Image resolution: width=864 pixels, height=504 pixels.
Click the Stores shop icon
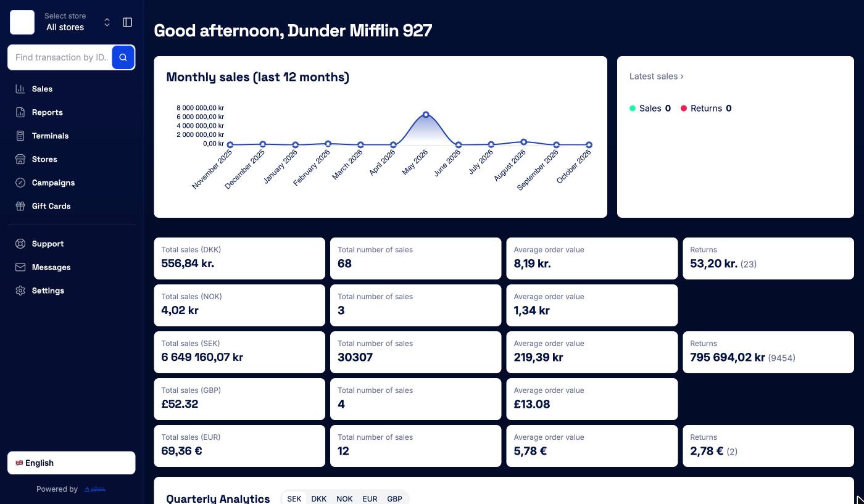click(x=20, y=159)
